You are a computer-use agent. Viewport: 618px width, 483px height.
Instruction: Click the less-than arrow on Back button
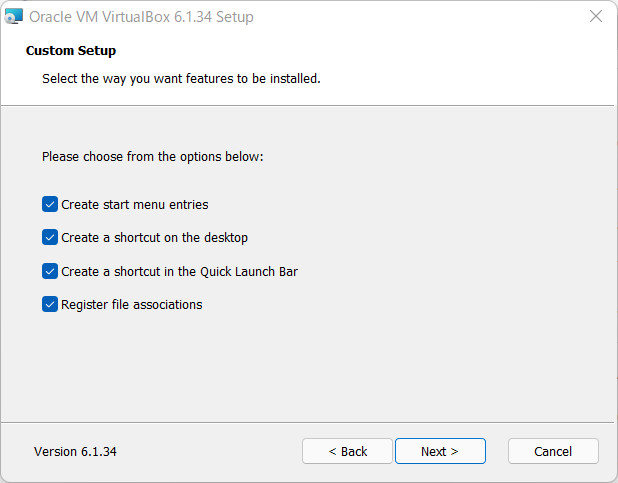332,451
